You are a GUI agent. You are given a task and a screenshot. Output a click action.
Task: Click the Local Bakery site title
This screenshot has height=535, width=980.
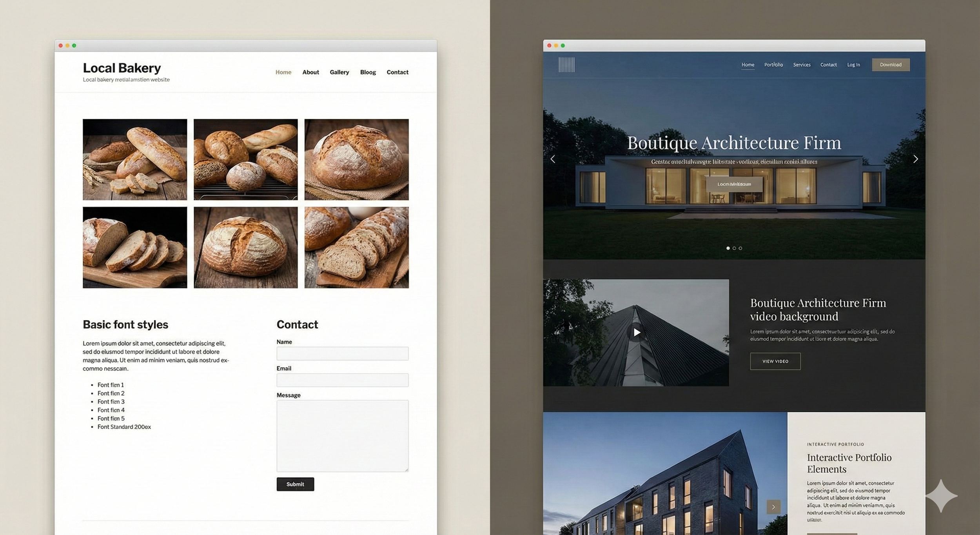point(122,68)
